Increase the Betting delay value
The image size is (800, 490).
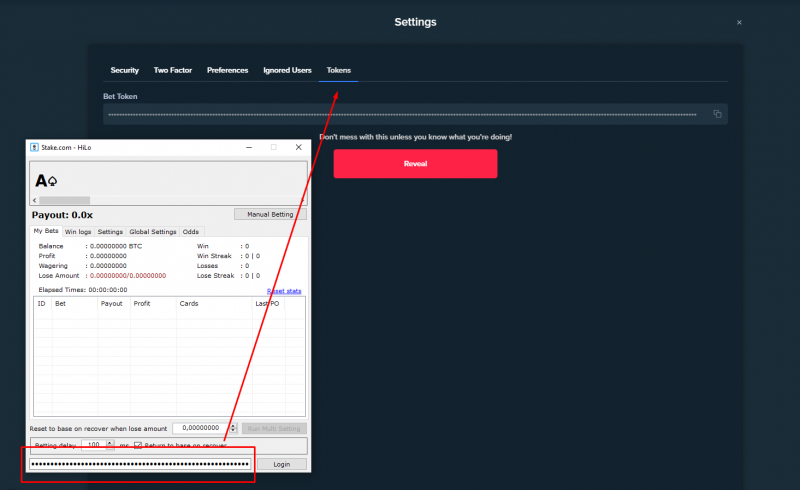coord(110,443)
